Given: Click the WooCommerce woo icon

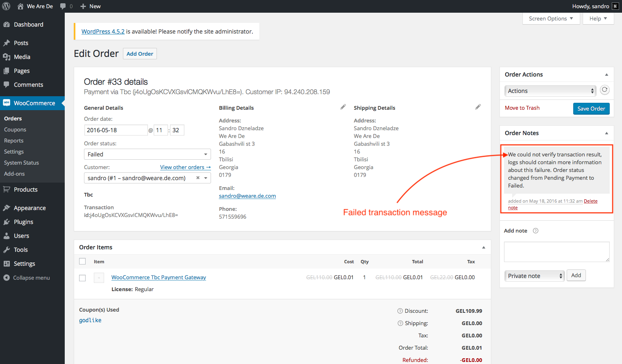Looking at the screenshot, I should (7, 103).
